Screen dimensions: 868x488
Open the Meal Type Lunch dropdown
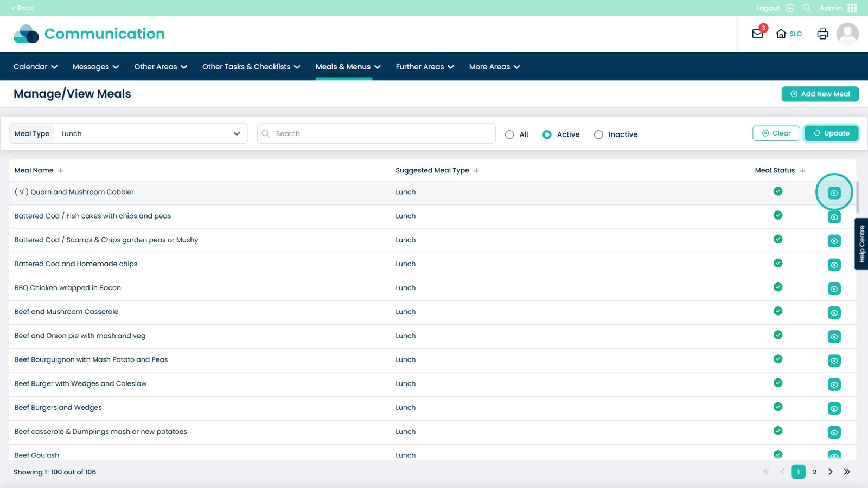(x=150, y=134)
